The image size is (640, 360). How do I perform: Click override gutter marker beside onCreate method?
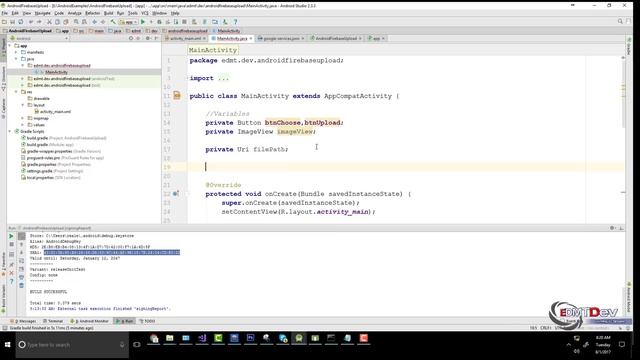176,193
